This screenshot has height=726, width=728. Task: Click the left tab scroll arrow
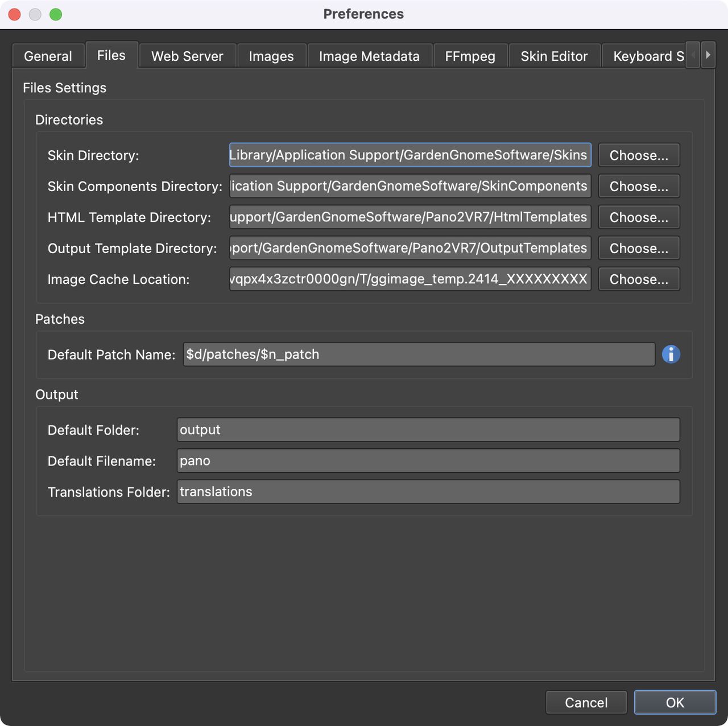point(693,55)
